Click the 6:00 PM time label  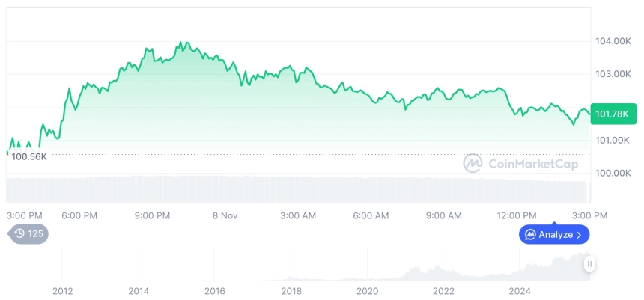coord(79,215)
